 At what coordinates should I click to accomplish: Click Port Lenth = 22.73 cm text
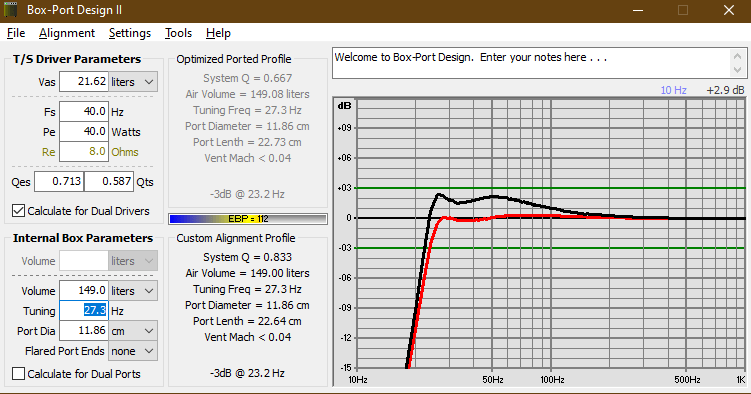point(247,142)
